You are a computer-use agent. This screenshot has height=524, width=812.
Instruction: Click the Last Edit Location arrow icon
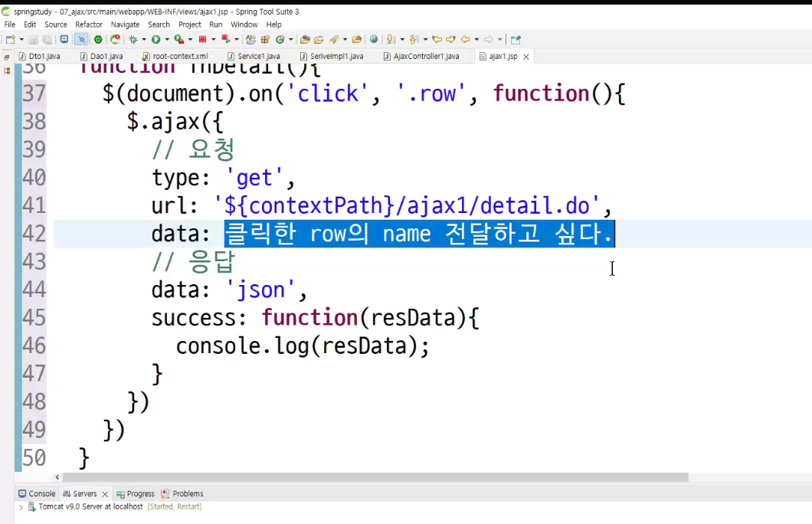(437, 39)
